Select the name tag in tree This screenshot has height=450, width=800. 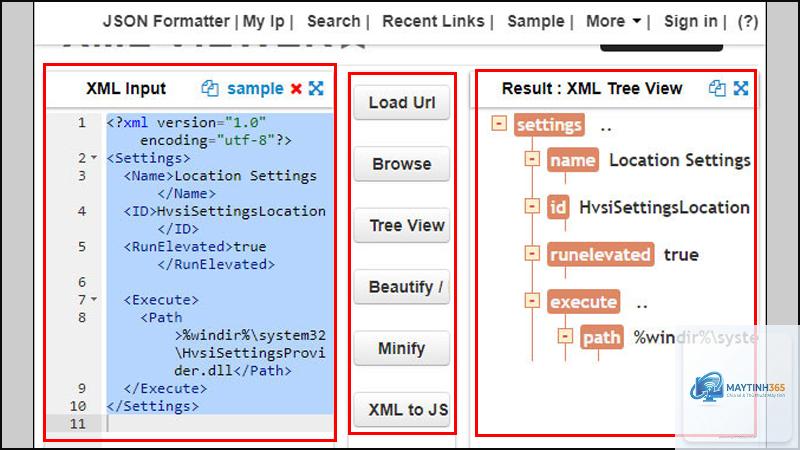pyautogui.click(x=572, y=160)
